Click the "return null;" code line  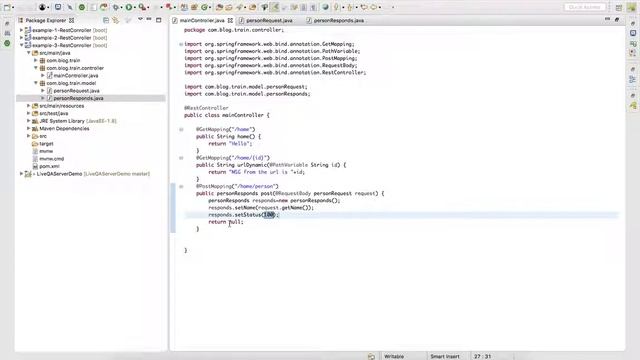(226, 222)
